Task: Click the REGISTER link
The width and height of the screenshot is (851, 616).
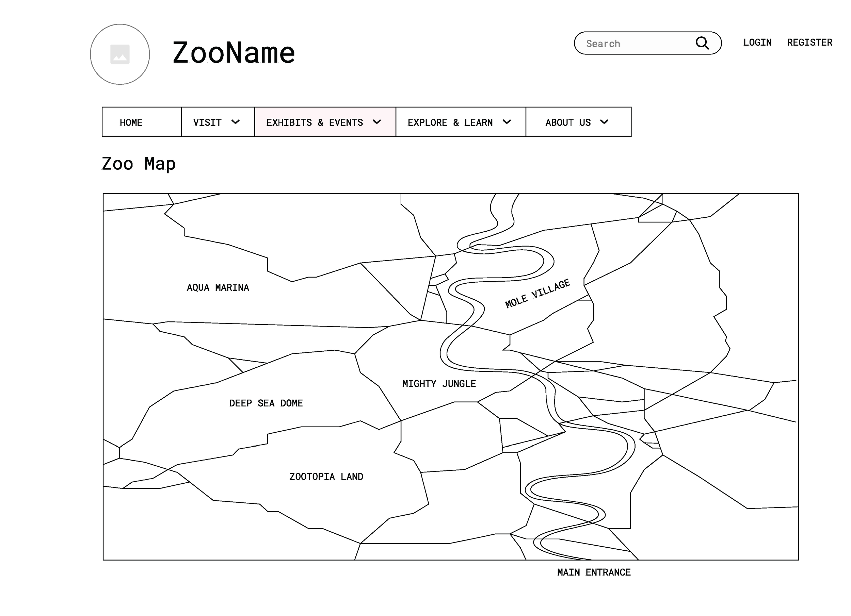Action: click(x=810, y=43)
